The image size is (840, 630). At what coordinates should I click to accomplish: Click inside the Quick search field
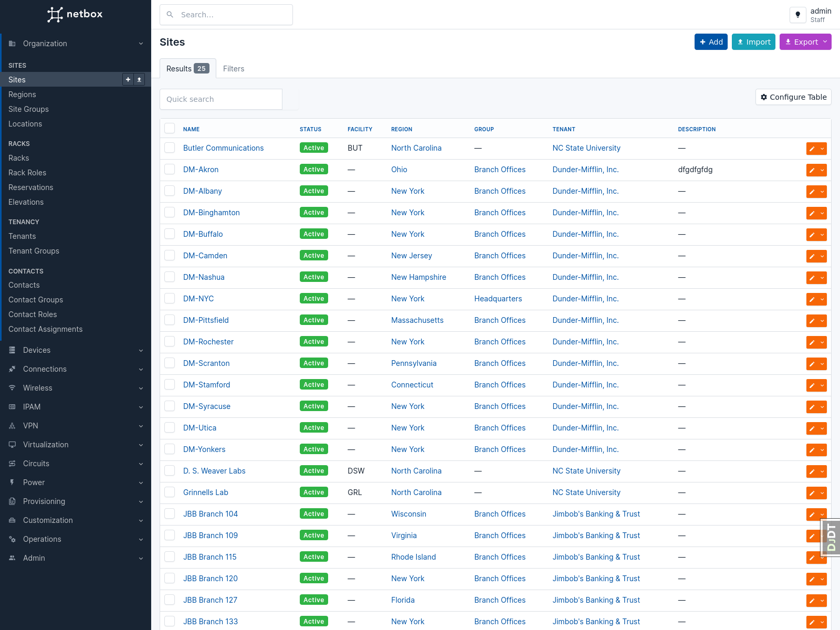[220, 99]
